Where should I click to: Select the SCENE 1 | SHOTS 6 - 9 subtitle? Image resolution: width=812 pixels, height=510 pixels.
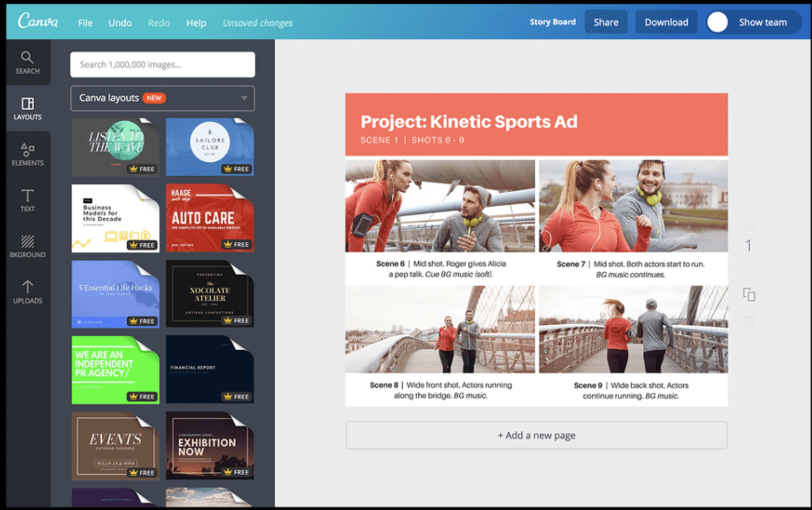pos(412,140)
